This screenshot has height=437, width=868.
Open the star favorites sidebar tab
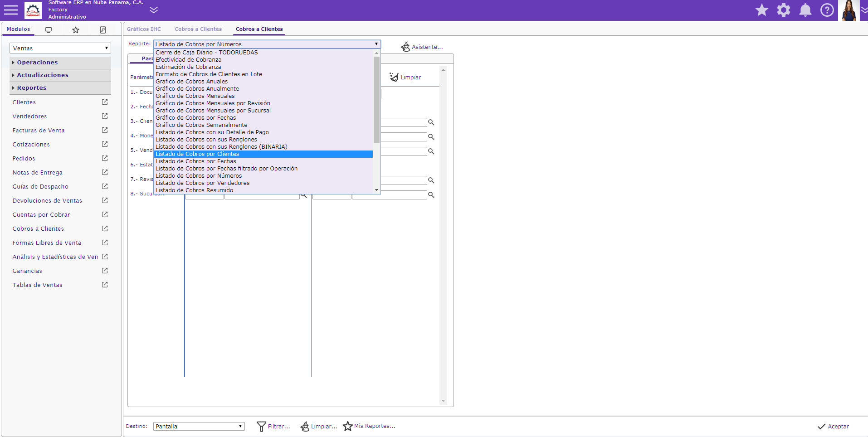point(76,30)
